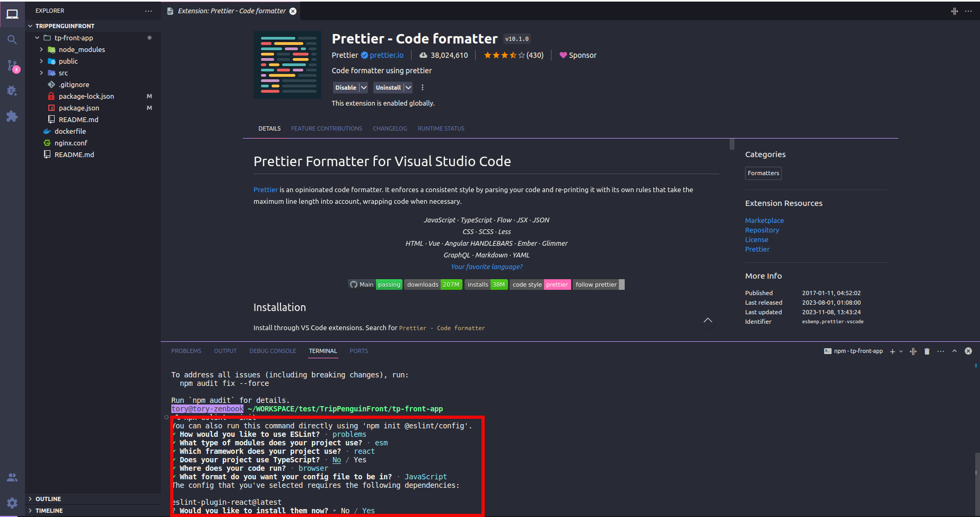Open Explorer views and more actions menu
980x517 pixels.
pos(148,11)
